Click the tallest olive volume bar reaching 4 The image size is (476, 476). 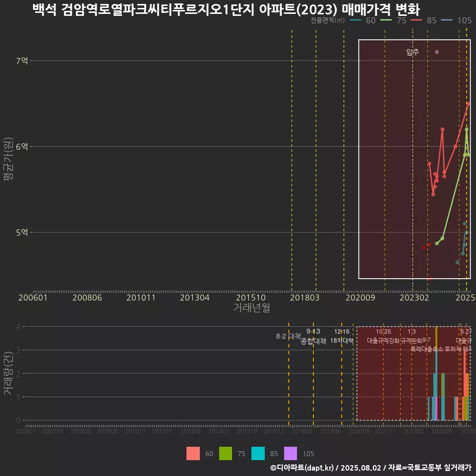click(436, 339)
